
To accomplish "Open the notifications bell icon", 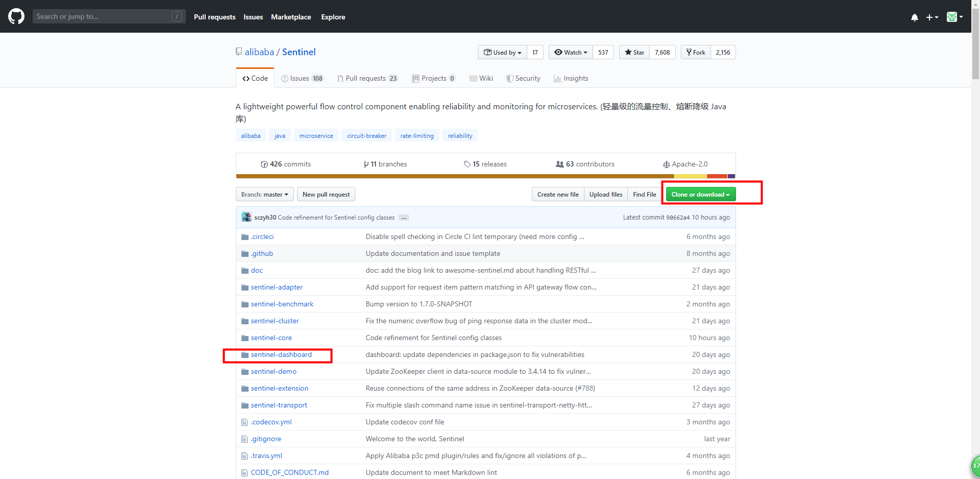I will pyautogui.click(x=914, y=17).
